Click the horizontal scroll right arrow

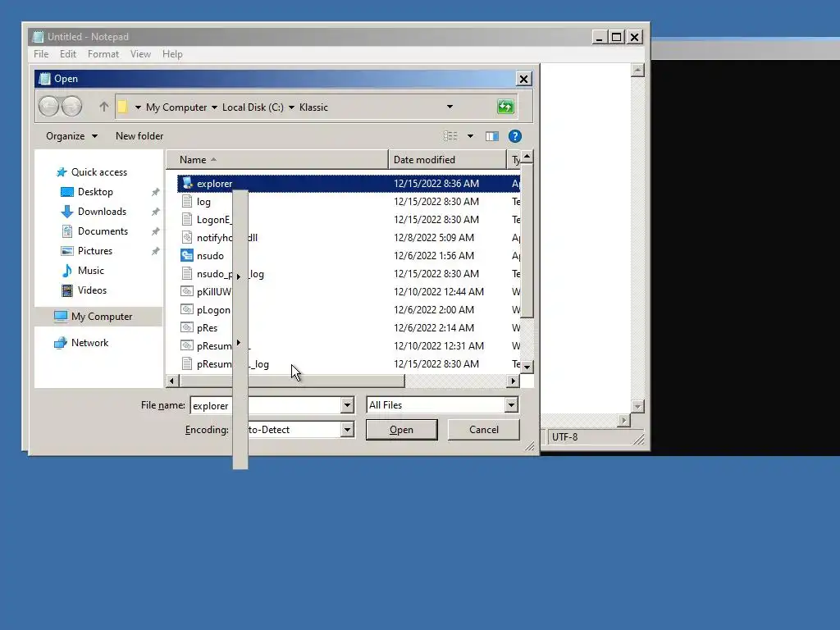point(514,381)
